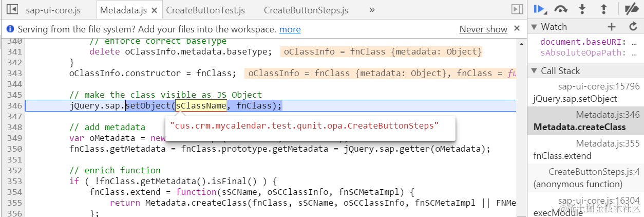Click the sClassName variable on line 346
644x217 pixels.
201,106
